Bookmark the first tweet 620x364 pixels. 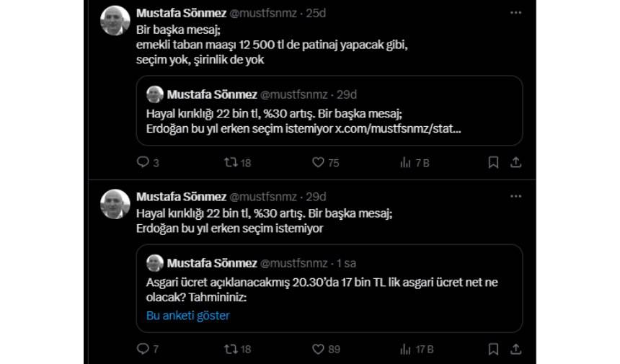493,163
